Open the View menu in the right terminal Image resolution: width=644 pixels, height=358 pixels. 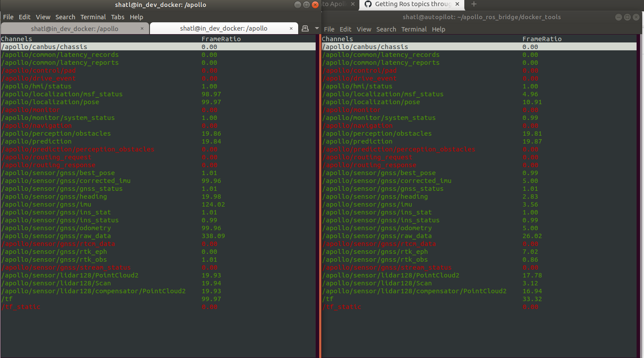click(x=364, y=29)
